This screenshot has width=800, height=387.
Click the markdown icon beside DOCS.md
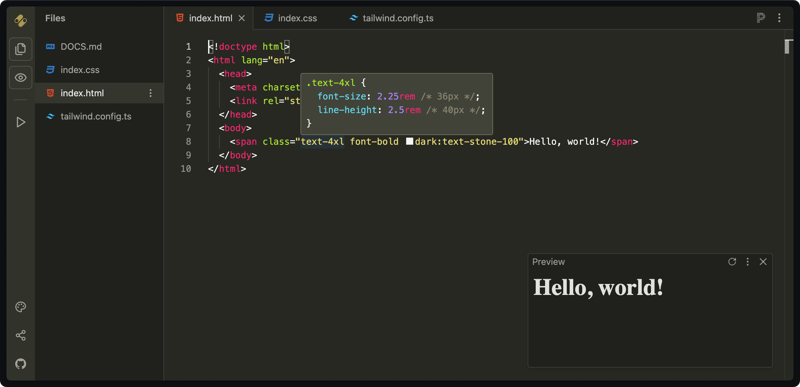tap(50, 46)
